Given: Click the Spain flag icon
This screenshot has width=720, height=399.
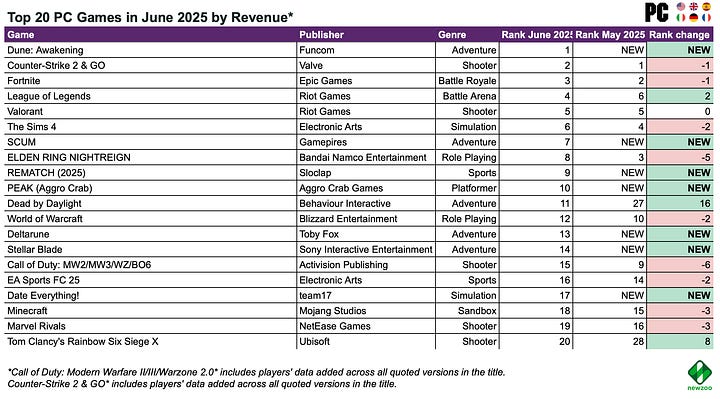Looking at the screenshot, I should pyautogui.click(x=706, y=6).
